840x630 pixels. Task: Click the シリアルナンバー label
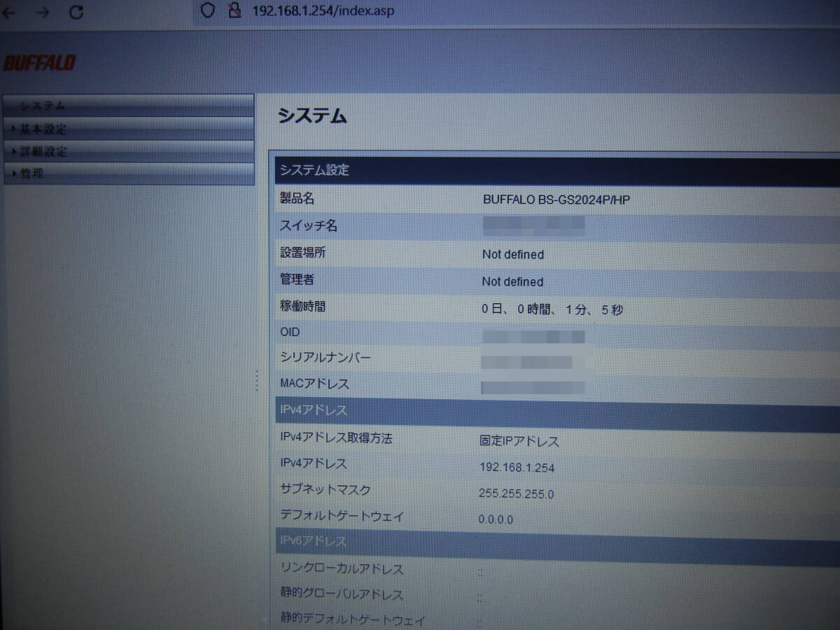pyautogui.click(x=325, y=358)
